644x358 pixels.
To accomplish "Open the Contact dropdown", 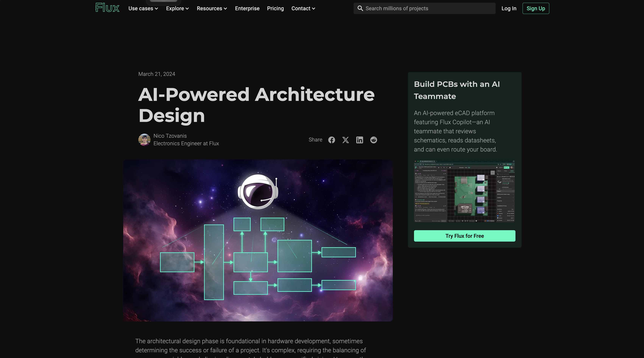I will pos(303,9).
